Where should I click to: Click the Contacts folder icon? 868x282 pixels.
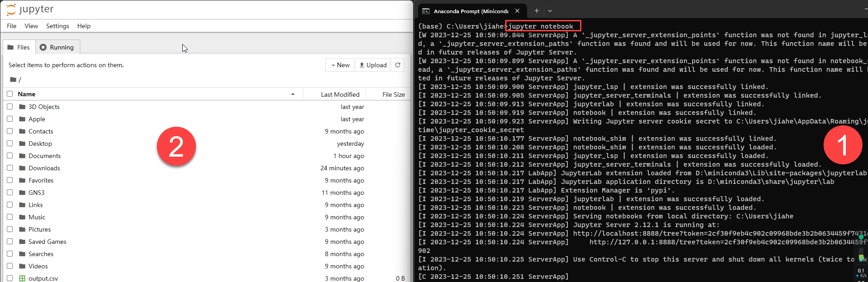(22, 131)
